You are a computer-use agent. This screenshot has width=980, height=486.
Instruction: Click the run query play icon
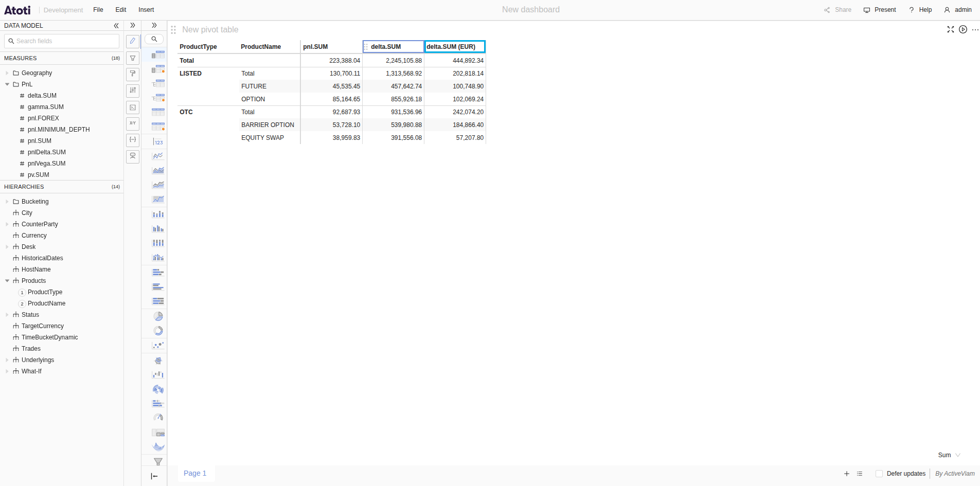click(x=963, y=29)
